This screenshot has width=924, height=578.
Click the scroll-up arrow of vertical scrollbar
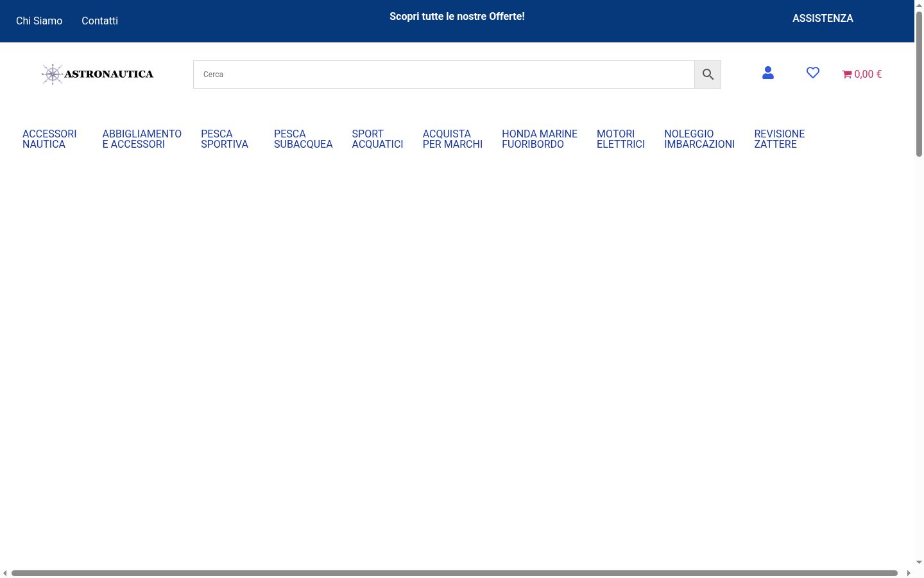coord(919,5)
